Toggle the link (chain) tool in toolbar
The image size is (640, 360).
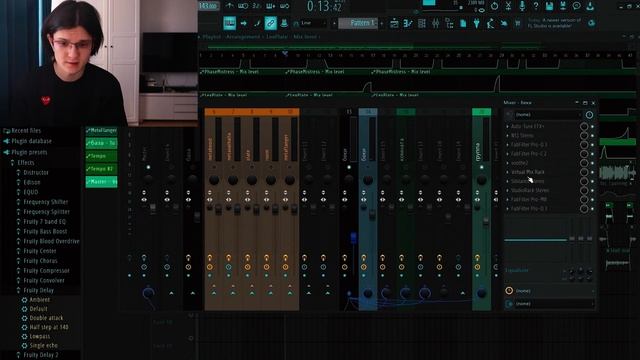(270, 23)
